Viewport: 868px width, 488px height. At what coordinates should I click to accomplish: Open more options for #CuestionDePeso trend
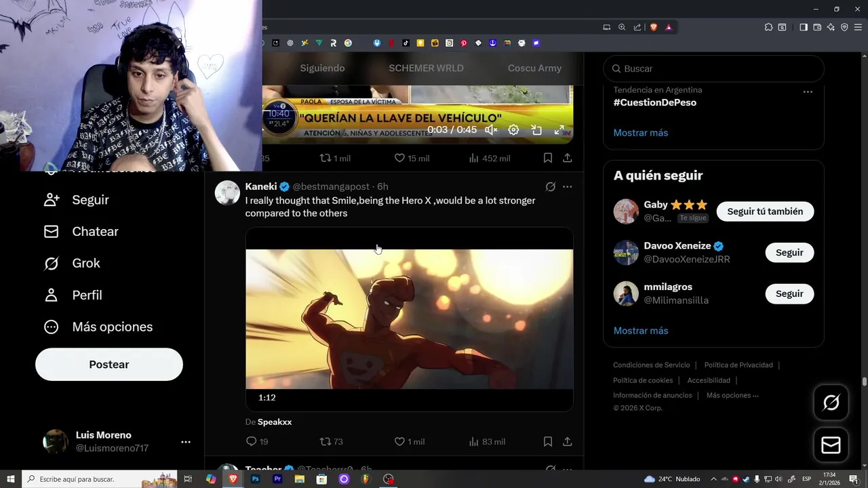tap(808, 91)
